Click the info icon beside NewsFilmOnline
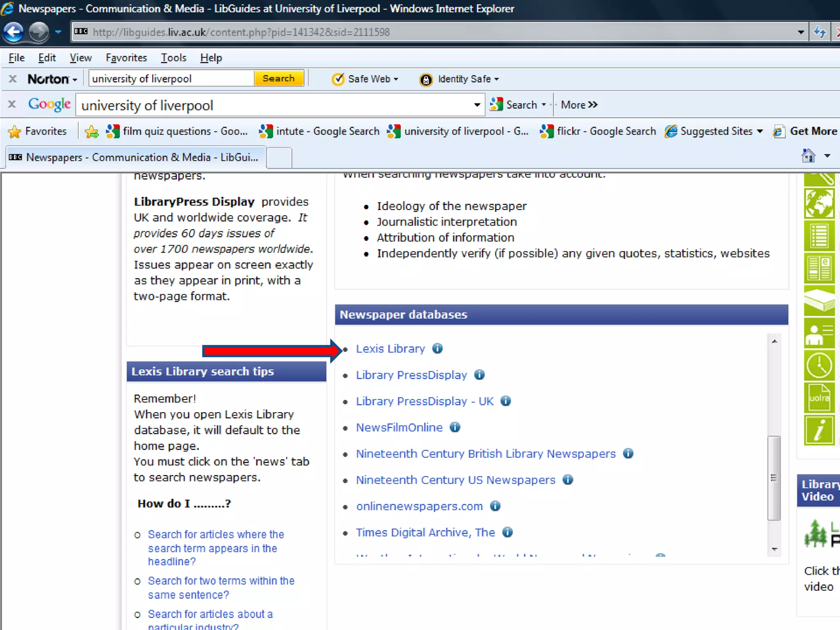This screenshot has width=840, height=630. pos(455,427)
